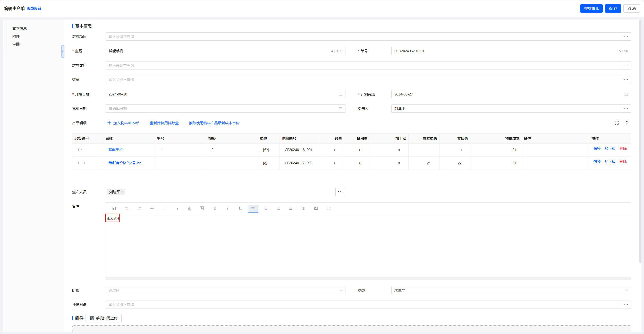
Task: Click 手机扫码上传 button
Action: 104,318
